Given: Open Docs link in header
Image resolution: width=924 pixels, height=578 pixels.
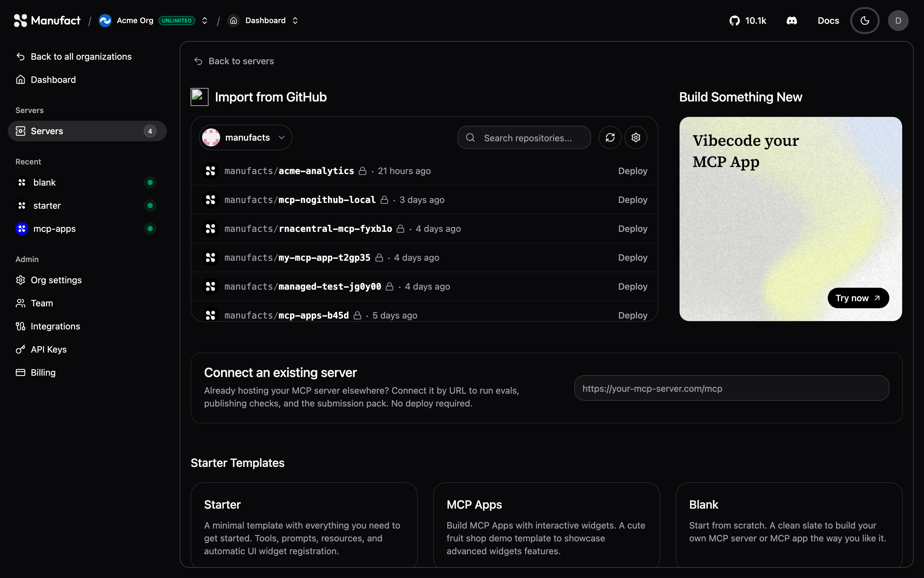Looking at the screenshot, I should coord(828,21).
